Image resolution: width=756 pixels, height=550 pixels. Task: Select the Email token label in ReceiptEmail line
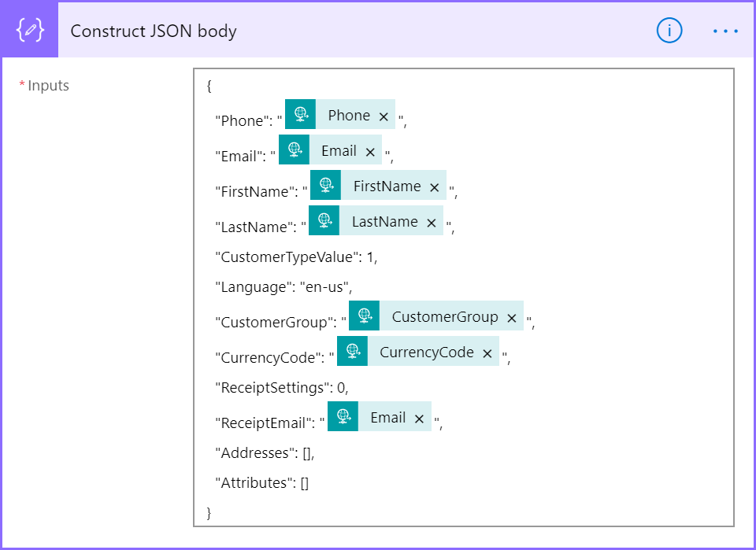[387, 418]
